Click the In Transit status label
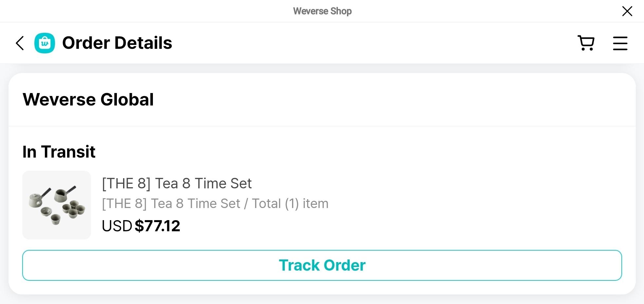This screenshot has width=644, height=304. [59, 152]
